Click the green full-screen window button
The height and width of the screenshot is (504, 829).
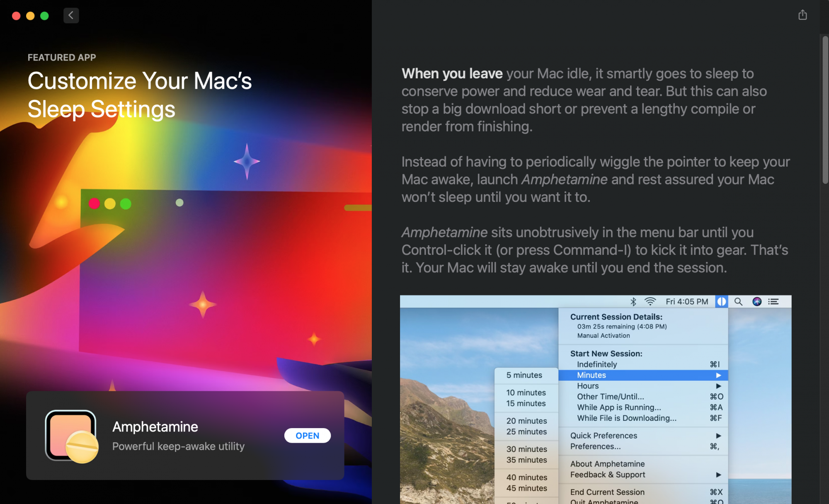click(x=44, y=16)
